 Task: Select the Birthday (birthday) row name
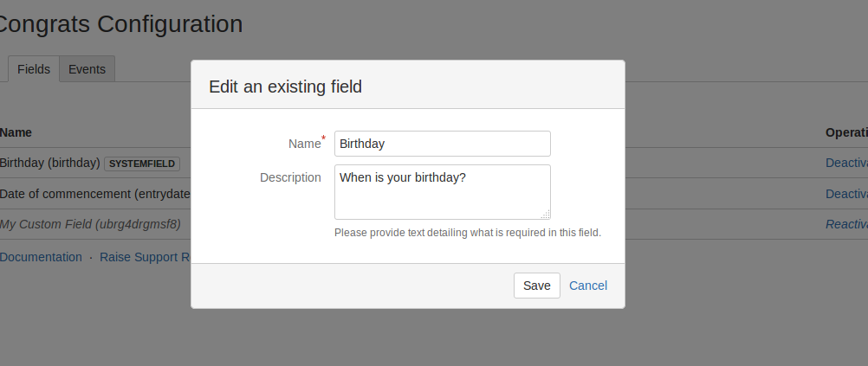pos(49,163)
